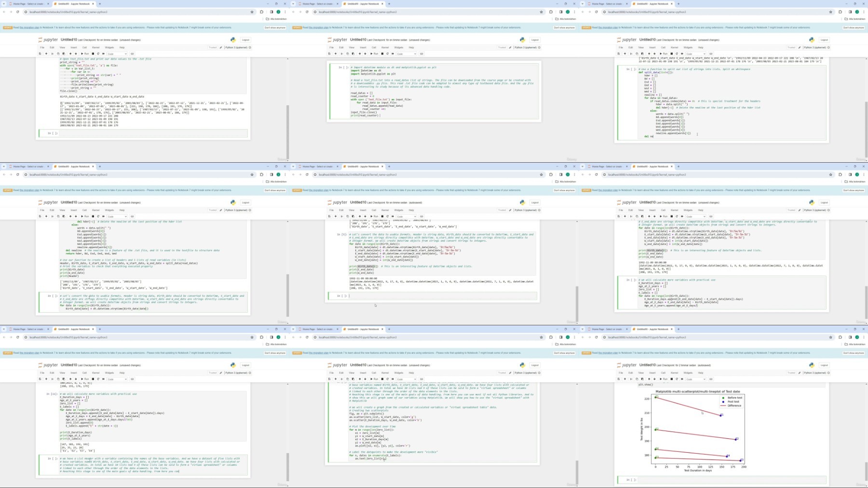Insert cell below in scatterplot chart window
This screenshot has width=868, height=488.
coord(625,379)
